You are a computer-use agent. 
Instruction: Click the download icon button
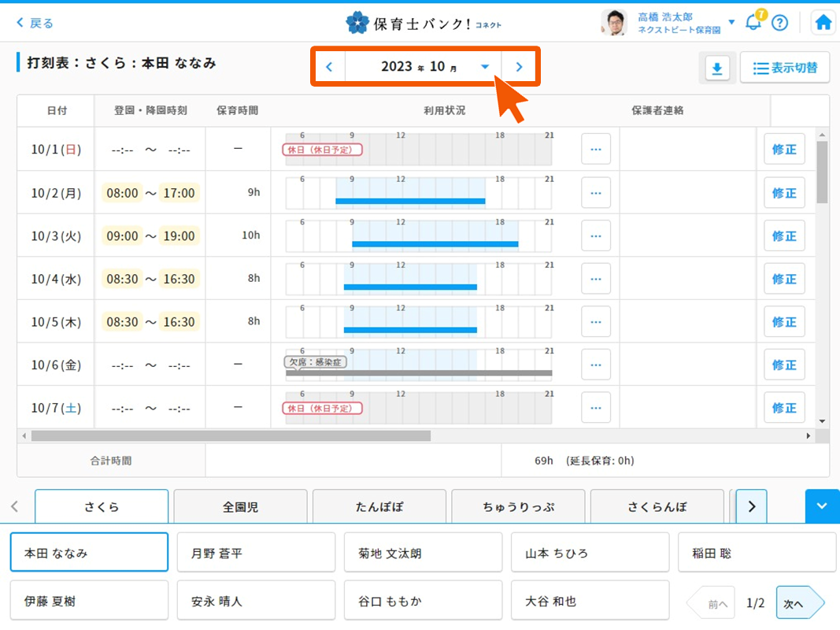(716, 69)
